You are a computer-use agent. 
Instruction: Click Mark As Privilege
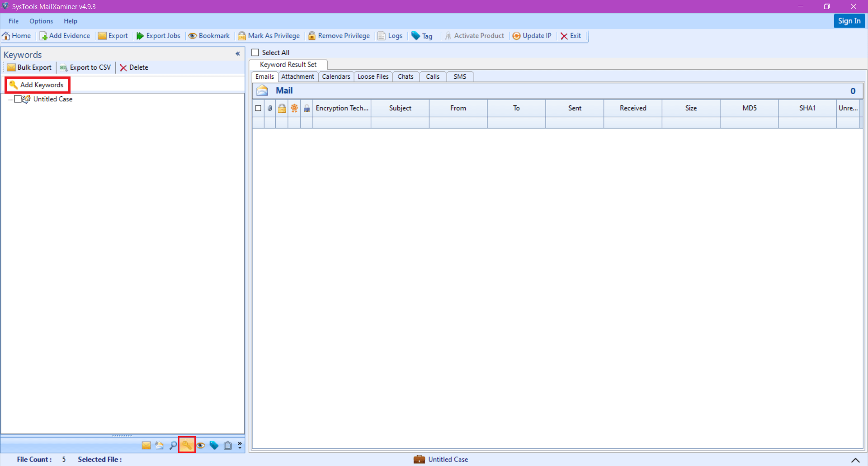(x=269, y=36)
